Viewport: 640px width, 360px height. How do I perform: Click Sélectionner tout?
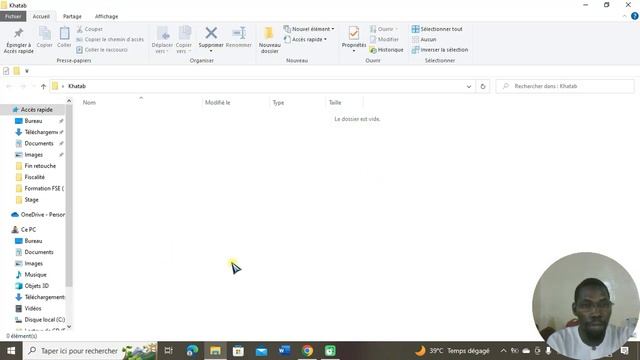[437, 29]
